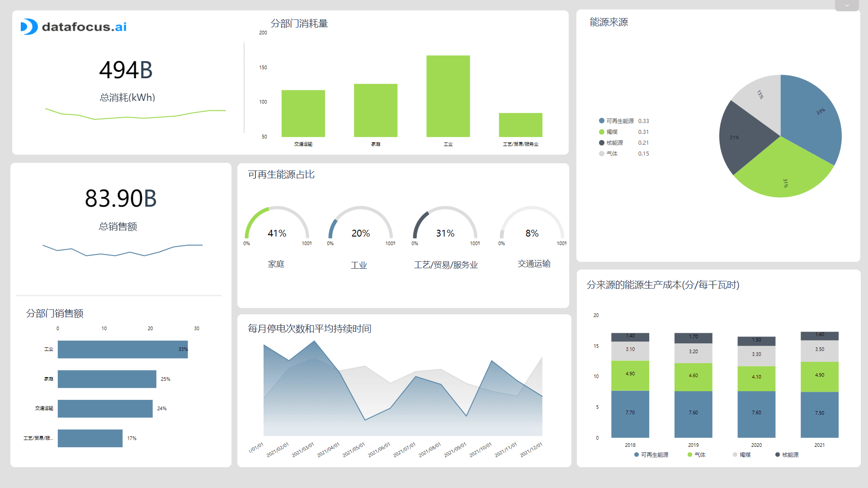Click the 能源来源 panel title

(x=609, y=22)
